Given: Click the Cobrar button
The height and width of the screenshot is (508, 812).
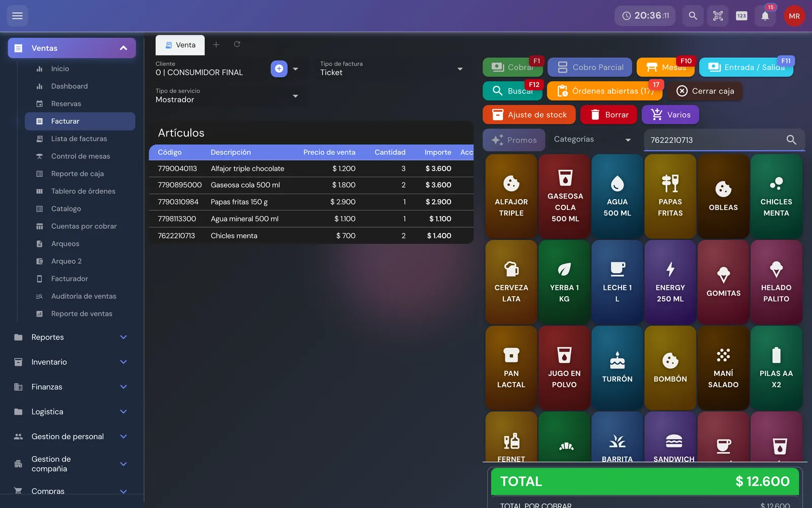Looking at the screenshot, I should tap(513, 67).
